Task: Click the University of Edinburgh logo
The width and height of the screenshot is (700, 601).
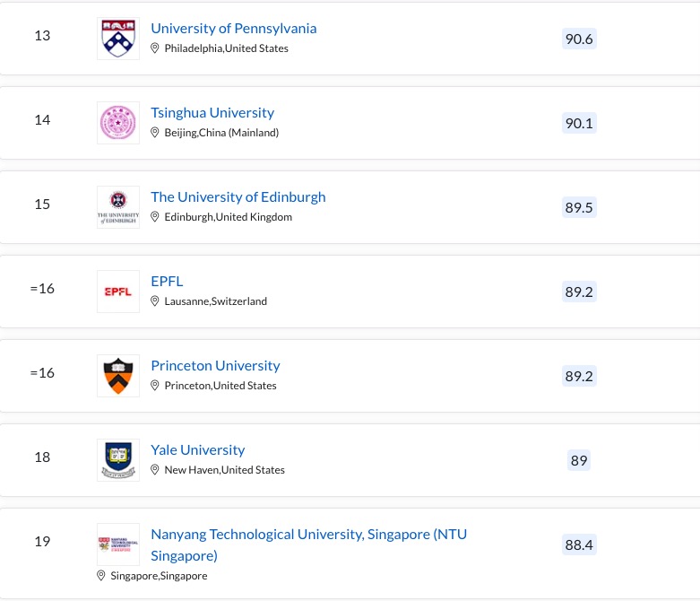Action: tap(118, 207)
